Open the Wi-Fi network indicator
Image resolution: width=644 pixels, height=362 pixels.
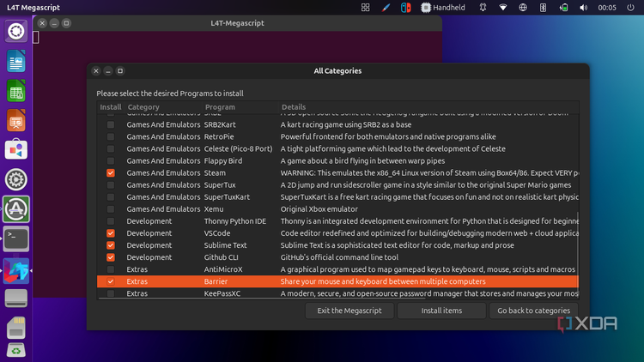click(x=502, y=8)
